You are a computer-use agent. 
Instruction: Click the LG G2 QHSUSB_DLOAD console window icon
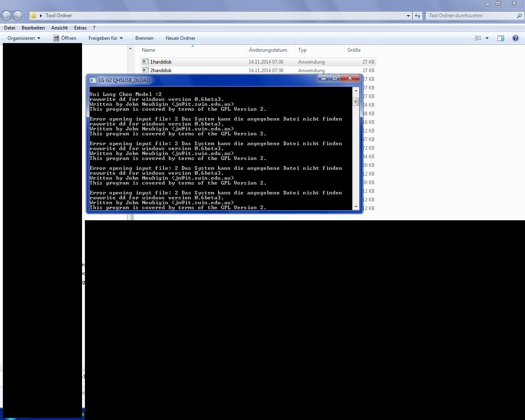[93, 80]
